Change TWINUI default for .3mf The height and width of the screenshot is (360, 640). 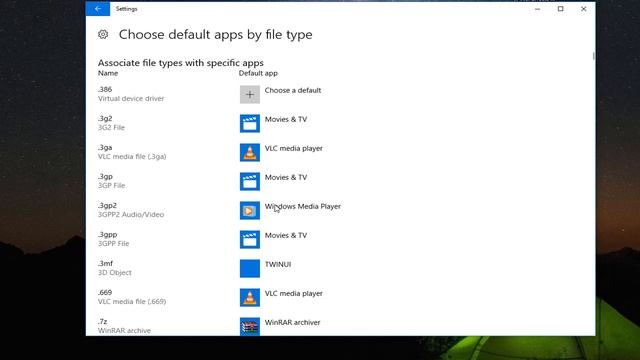278,264
